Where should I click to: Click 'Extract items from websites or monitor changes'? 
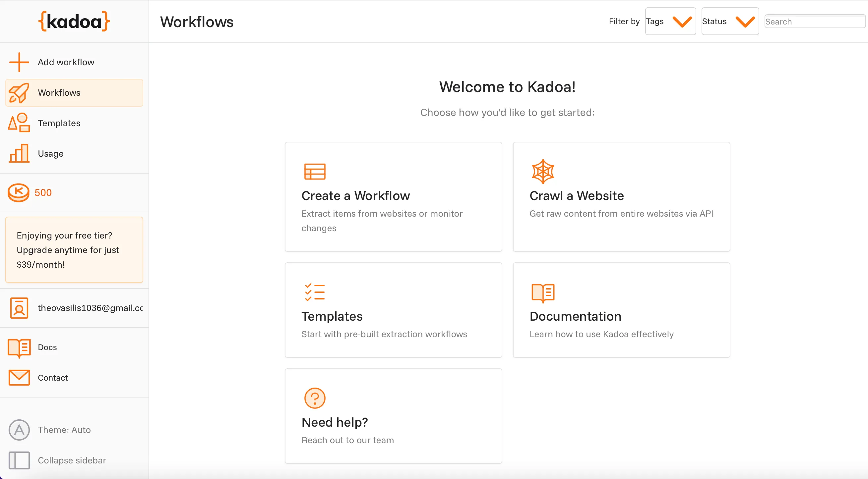coord(382,221)
